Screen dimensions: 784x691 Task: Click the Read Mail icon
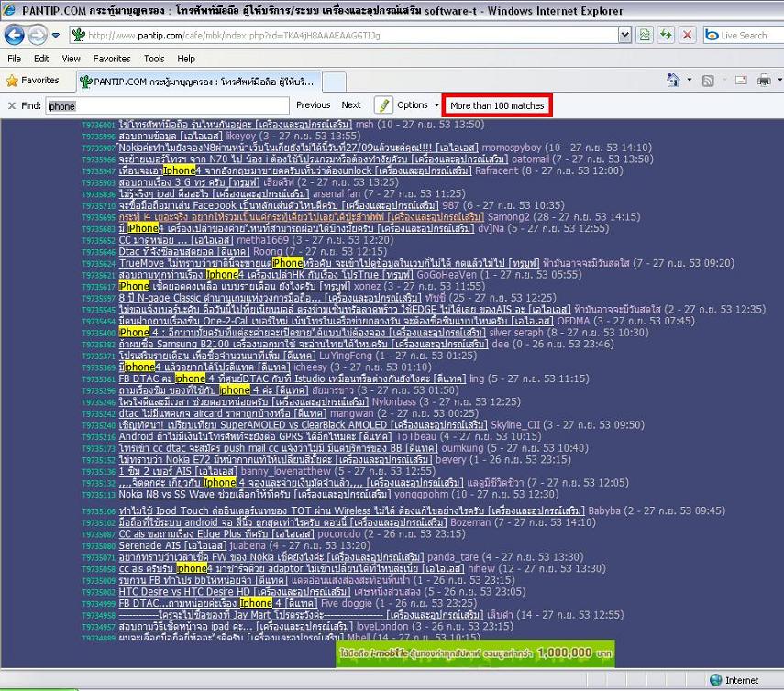pos(741,80)
